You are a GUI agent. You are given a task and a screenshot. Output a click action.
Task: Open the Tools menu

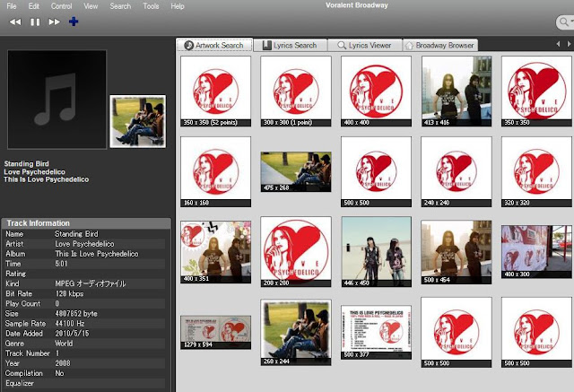pyautogui.click(x=151, y=6)
